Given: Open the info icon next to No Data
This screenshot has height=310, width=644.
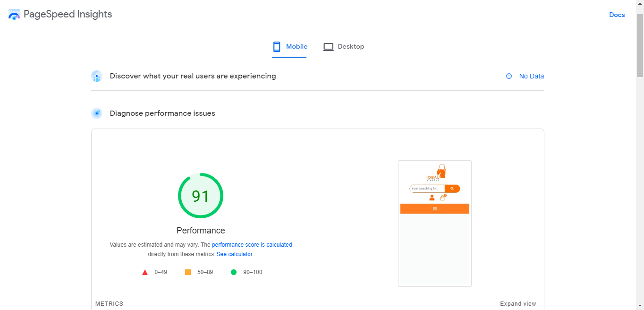Looking at the screenshot, I should click(508, 76).
